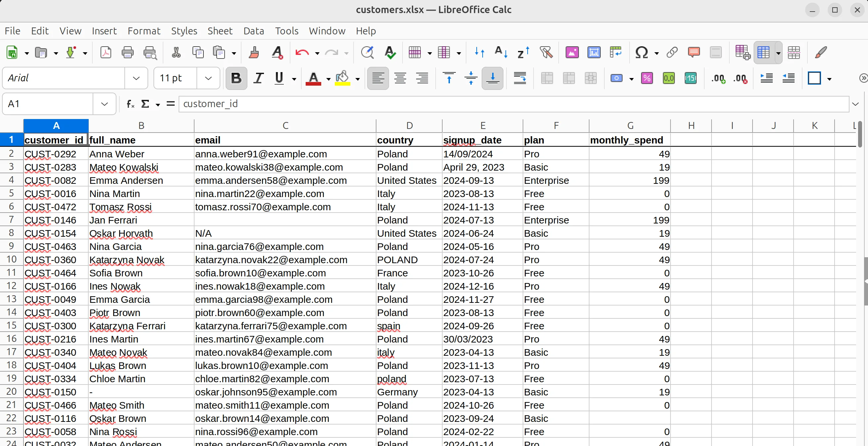Image resolution: width=868 pixels, height=446 pixels.
Task: Align cell content to top
Action: pos(449,78)
